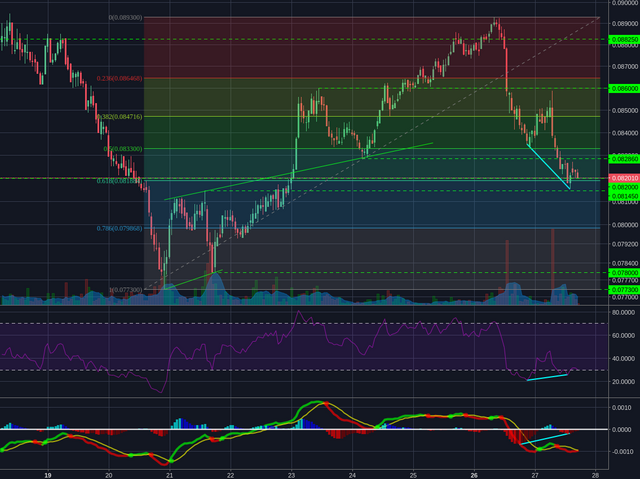The image size is (640, 479).
Task: Click the RSI 80.0000 axis value
Action: (623, 312)
